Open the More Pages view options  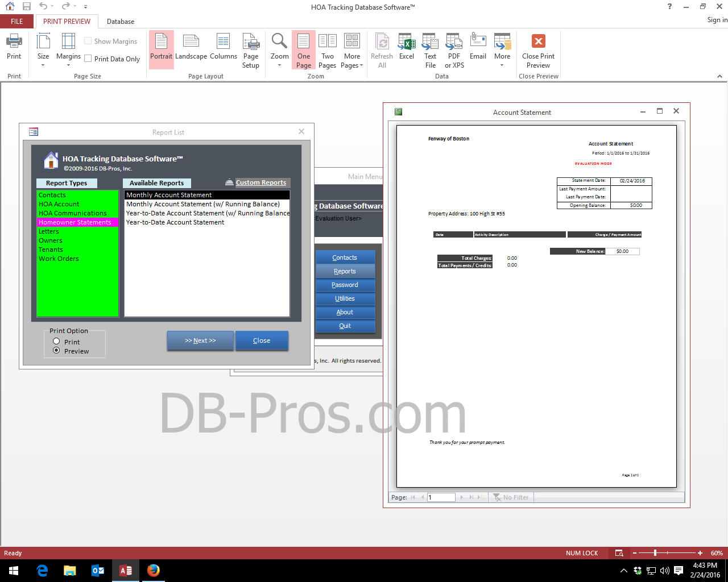point(352,50)
